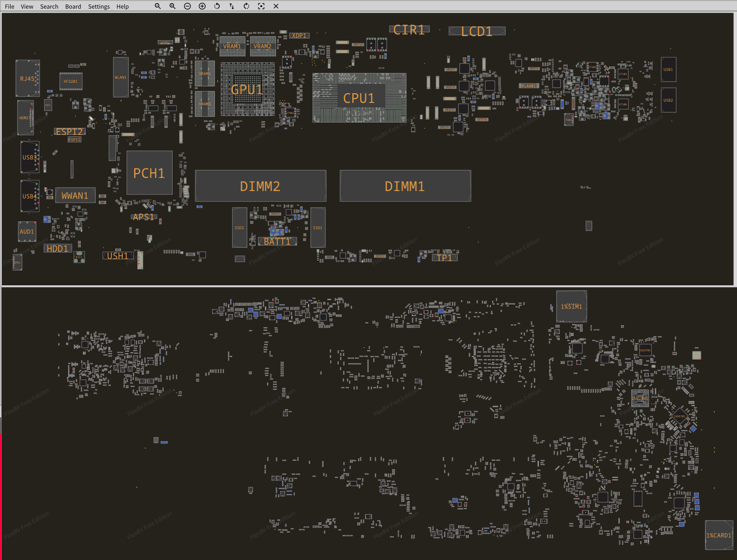Click the zoom in magnifier icon

coord(172,6)
